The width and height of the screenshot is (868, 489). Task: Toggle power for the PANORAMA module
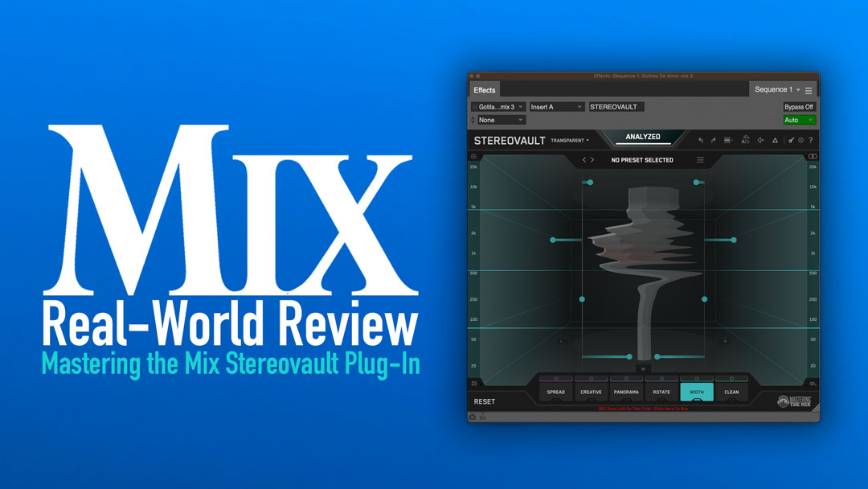pyautogui.click(x=626, y=379)
